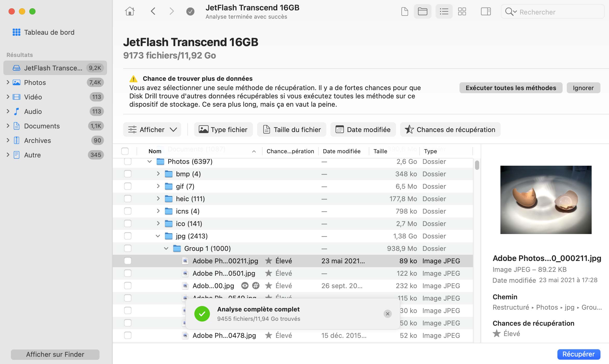Collapse the jpg (2413) folder
This screenshot has height=364, width=609.
pyautogui.click(x=158, y=236)
